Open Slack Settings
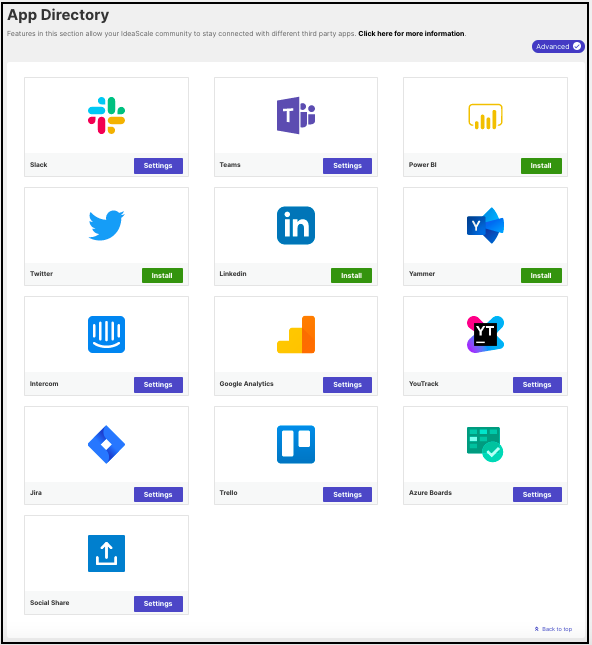The image size is (592, 645). 158,166
